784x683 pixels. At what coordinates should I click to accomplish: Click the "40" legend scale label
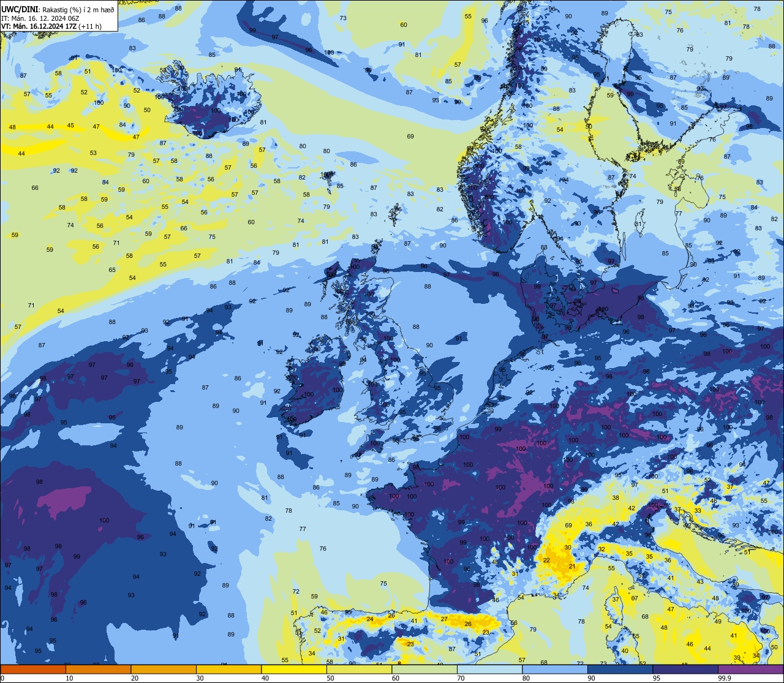(x=265, y=678)
